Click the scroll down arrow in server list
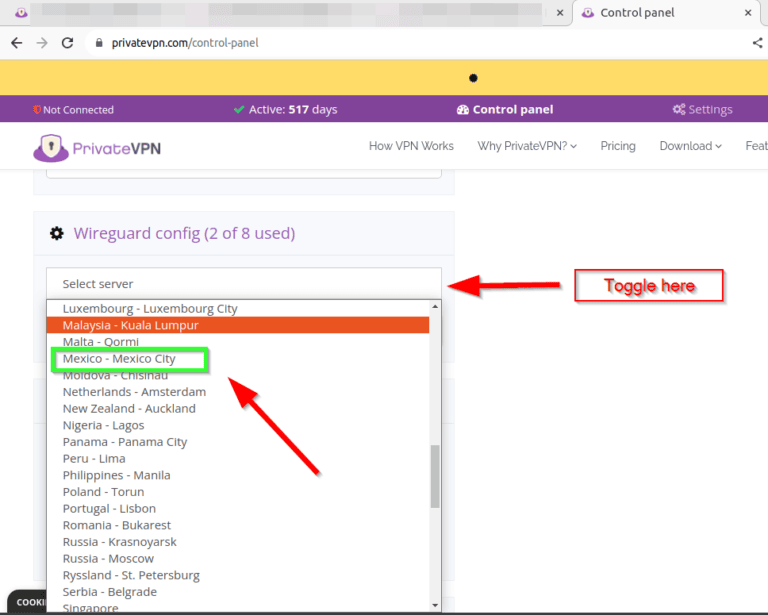Viewport: 768px width, 615px height. click(x=434, y=604)
